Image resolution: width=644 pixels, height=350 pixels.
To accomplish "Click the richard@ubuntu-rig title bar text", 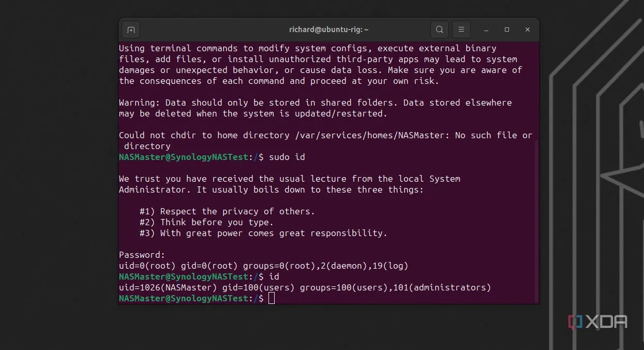I will (x=328, y=30).
